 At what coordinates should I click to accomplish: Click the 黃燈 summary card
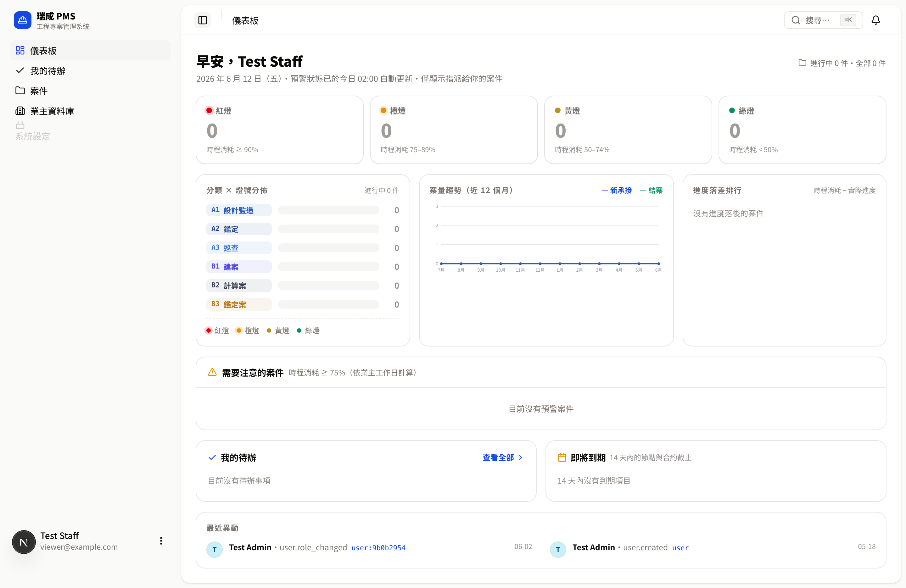(628, 130)
